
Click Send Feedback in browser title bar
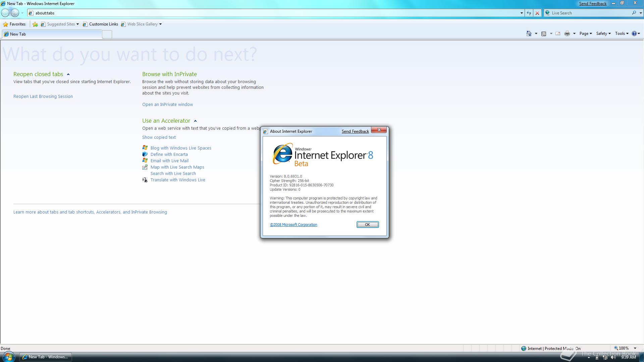[593, 4]
